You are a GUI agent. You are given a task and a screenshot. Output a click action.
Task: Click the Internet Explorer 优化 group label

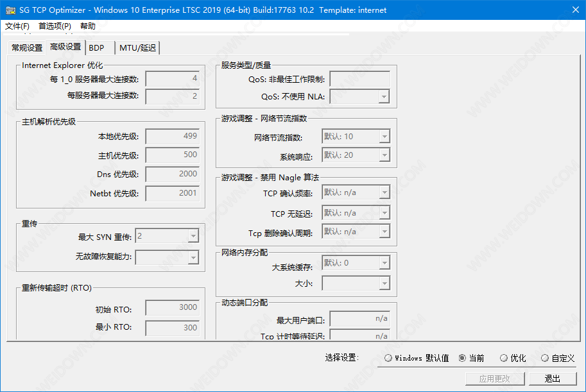[62, 65]
